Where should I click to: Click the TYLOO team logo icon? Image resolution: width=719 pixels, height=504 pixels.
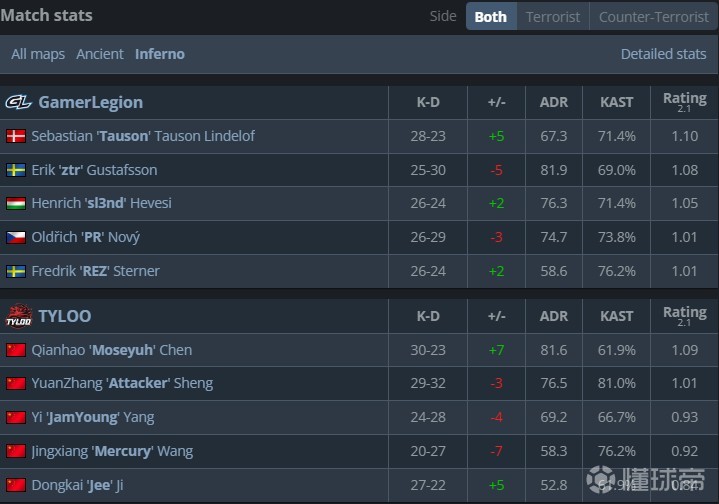(19, 316)
